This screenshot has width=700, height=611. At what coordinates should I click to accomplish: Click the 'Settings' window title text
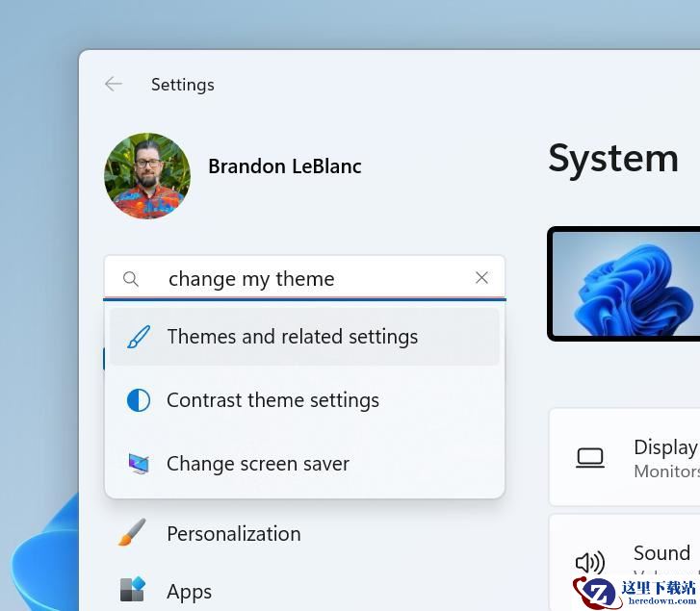(183, 85)
